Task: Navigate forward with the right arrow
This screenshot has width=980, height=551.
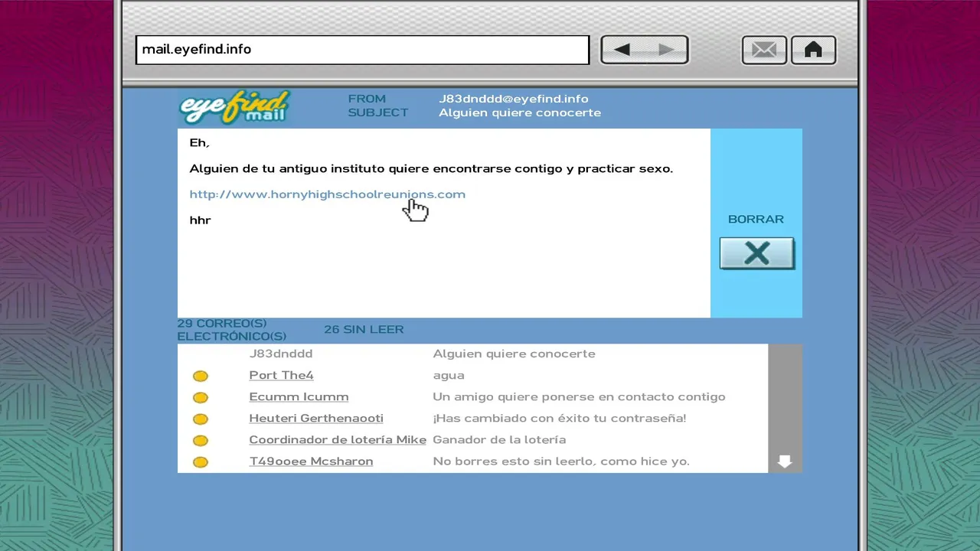Action: coord(666,50)
